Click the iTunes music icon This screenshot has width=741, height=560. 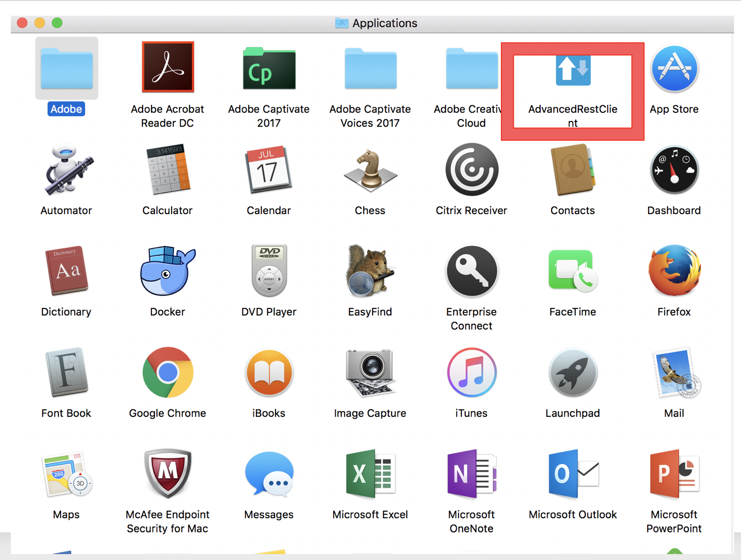(471, 373)
